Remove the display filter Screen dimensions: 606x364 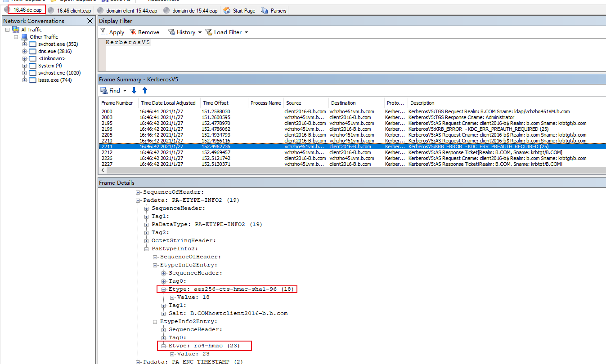click(144, 32)
